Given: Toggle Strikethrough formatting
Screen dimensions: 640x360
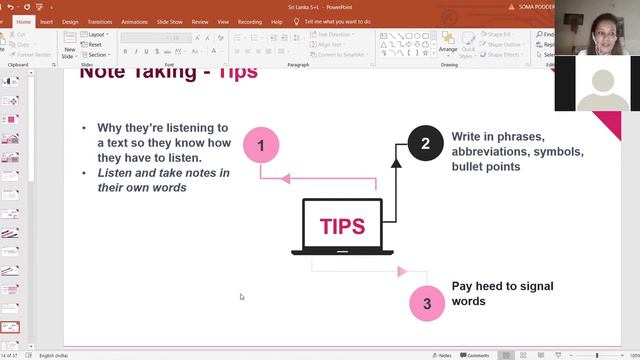Looking at the screenshot, I should coord(167,51).
